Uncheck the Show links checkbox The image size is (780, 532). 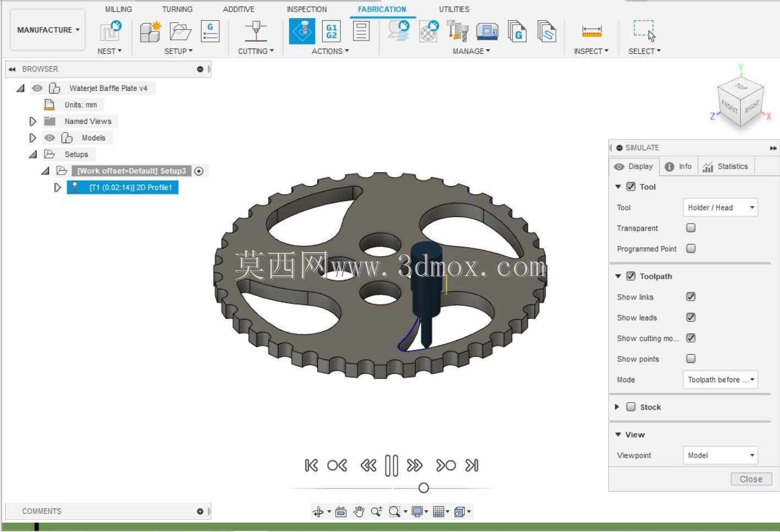pos(691,296)
